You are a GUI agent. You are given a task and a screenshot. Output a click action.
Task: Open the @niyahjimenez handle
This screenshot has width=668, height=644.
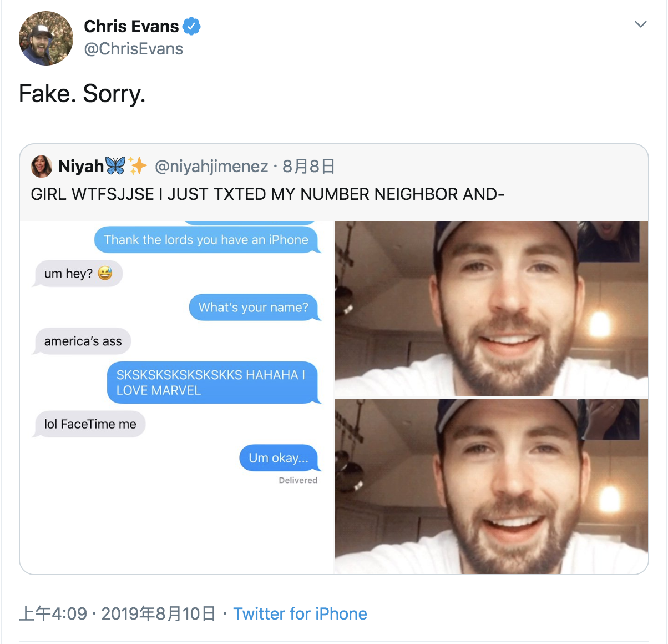[x=211, y=166]
